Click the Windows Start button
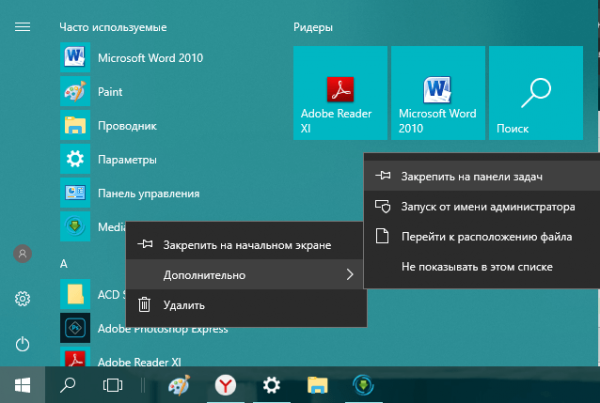Viewport: 600px width, 403px height. [22, 385]
